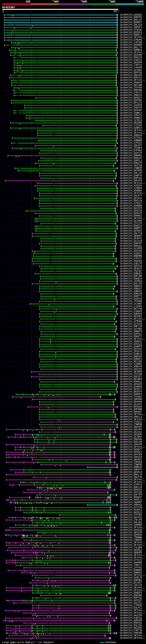This screenshot has height=644, width=146.
Task: Click the green ~80% identity legend segment
Action: (x=101, y=4)
